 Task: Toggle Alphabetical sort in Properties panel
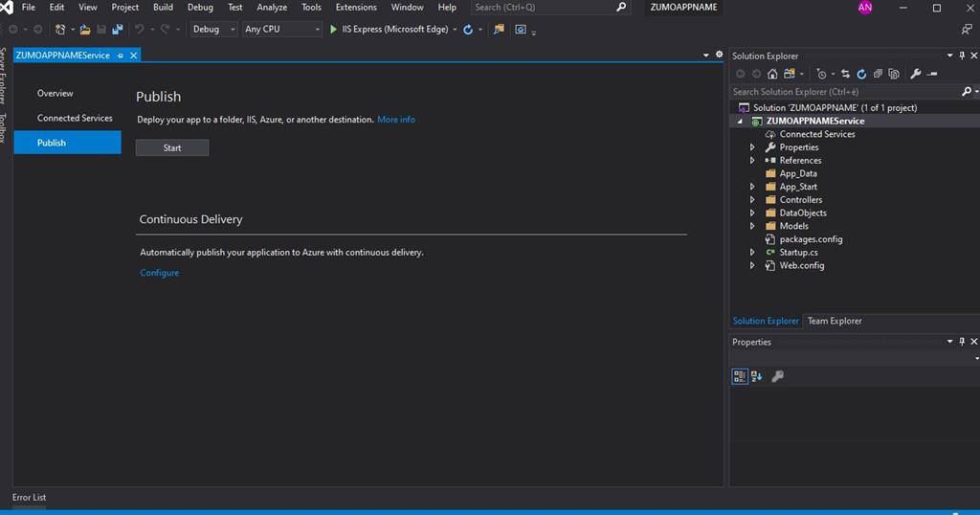[x=756, y=376]
